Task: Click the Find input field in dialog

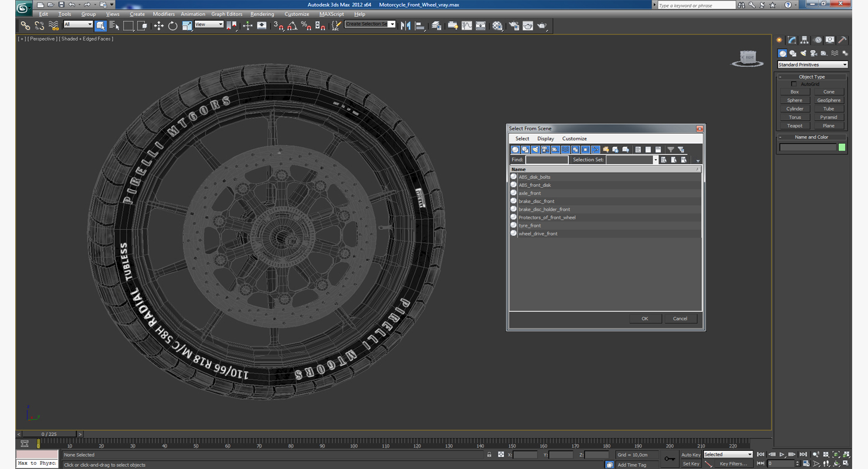Action: click(x=547, y=159)
